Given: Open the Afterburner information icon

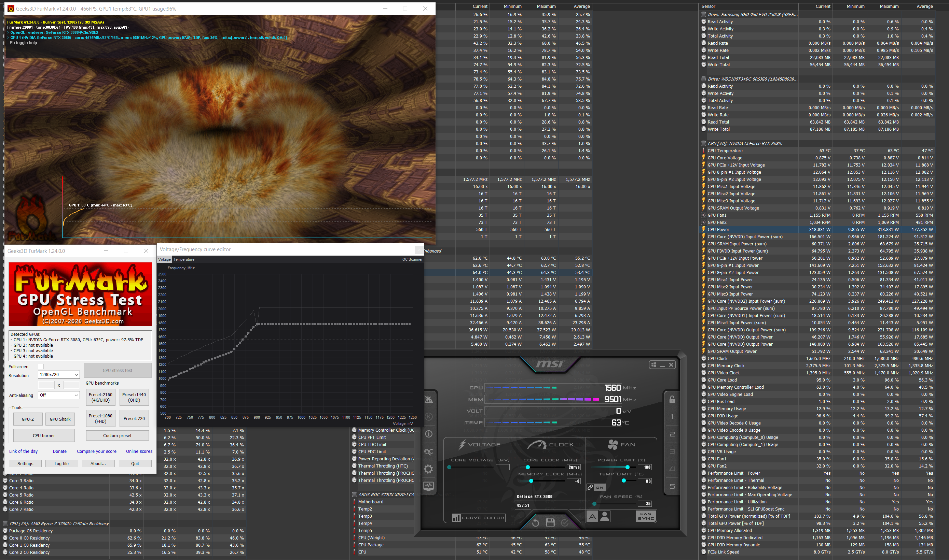Looking at the screenshot, I should [x=428, y=434].
